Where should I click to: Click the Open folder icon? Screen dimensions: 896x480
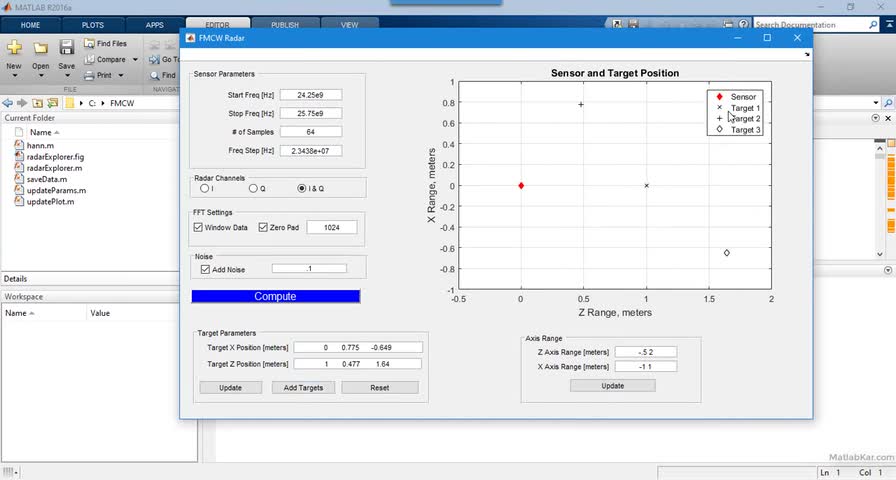pyautogui.click(x=41, y=48)
